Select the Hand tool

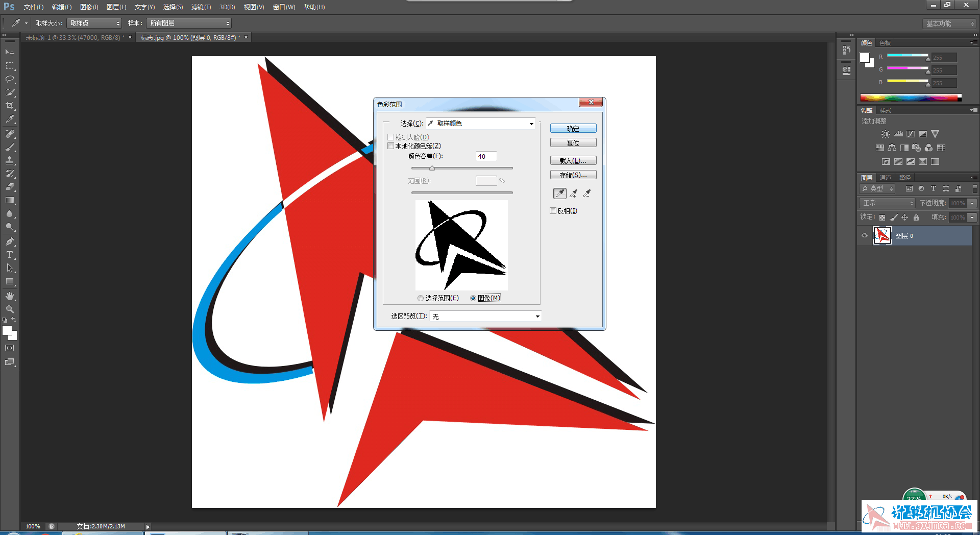(9, 296)
